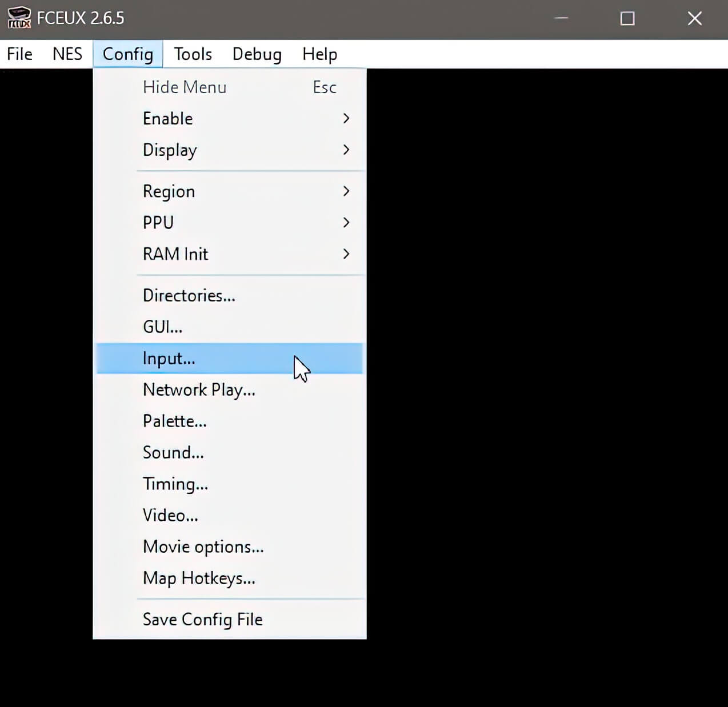Open the Tools menu
This screenshot has width=728, height=707.
point(193,54)
